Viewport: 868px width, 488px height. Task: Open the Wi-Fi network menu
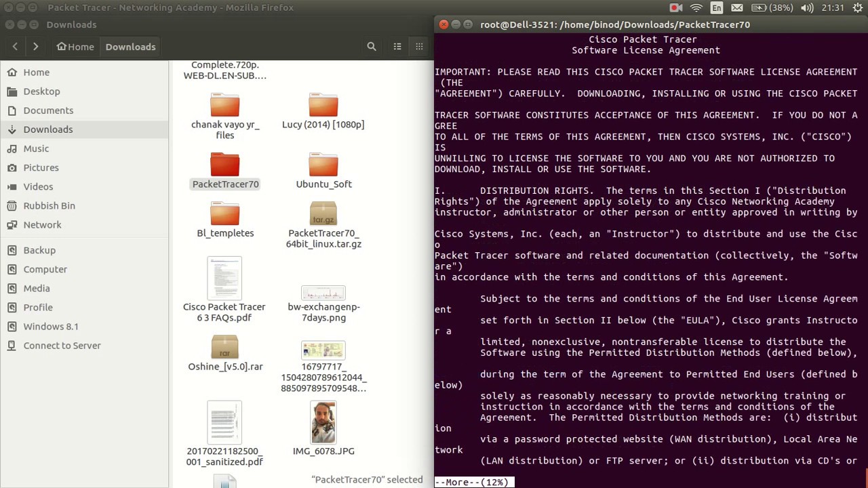(696, 8)
